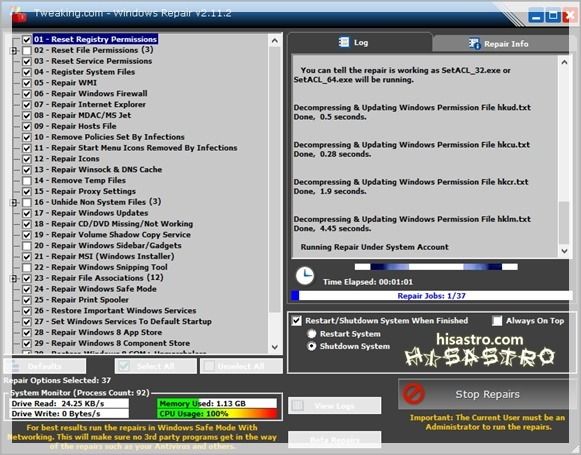This screenshot has height=455, width=581.
Task: Enable the Always On Top checkbox
Action: [x=497, y=321]
